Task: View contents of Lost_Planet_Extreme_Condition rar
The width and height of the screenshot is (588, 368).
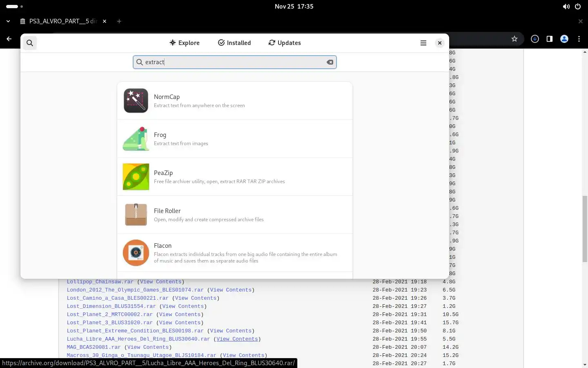Action: (231, 331)
